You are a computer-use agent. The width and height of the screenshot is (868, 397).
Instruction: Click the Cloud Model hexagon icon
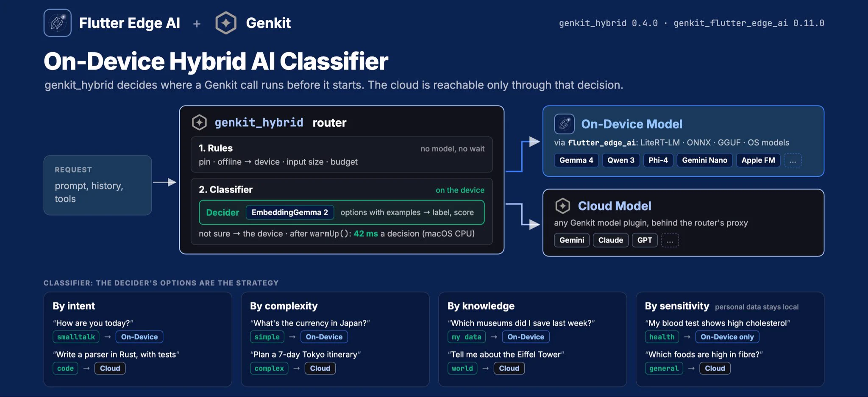pos(563,206)
